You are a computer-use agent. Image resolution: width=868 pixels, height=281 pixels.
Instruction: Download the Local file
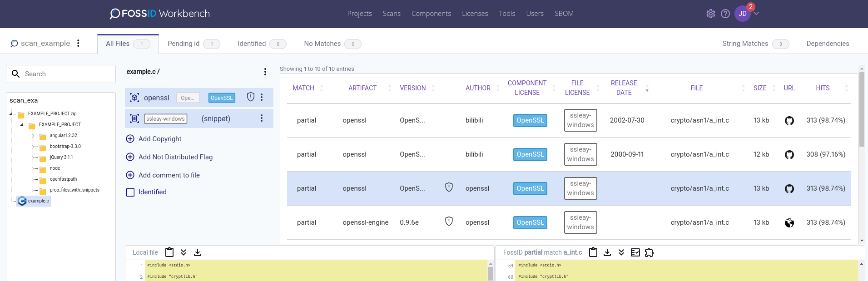pos(198,252)
